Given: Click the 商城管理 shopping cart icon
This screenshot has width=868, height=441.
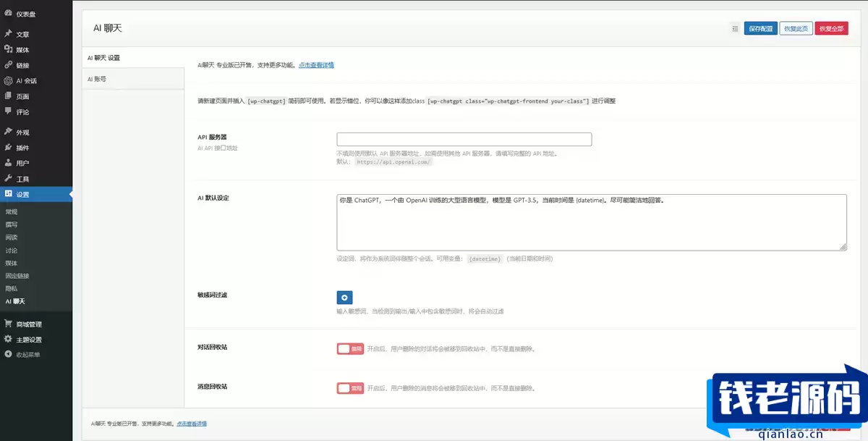Looking at the screenshot, I should pos(8,324).
